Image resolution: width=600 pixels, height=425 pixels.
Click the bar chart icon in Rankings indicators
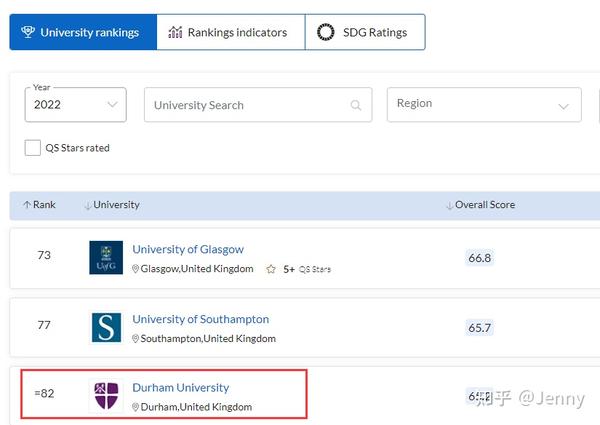click(x=175, y=32)
